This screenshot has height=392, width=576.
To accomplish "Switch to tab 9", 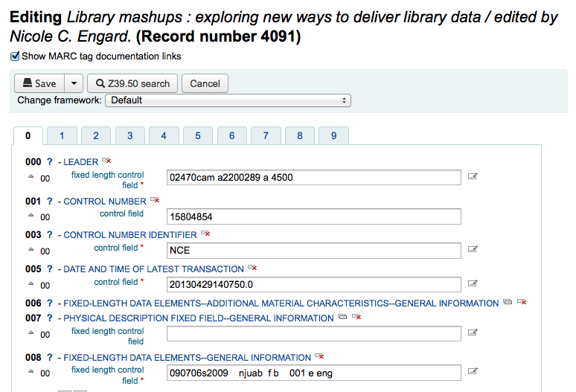I will coord(333,135).
